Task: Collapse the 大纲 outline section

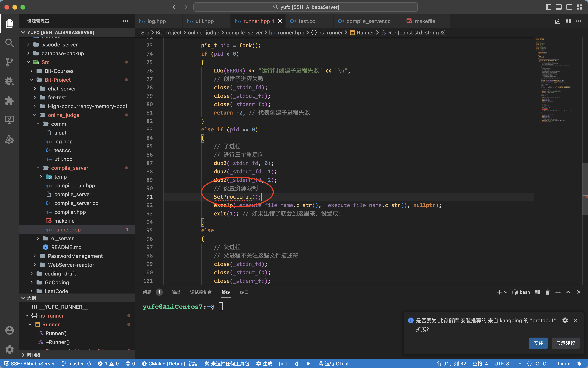Action: click(x=77, y=298)
